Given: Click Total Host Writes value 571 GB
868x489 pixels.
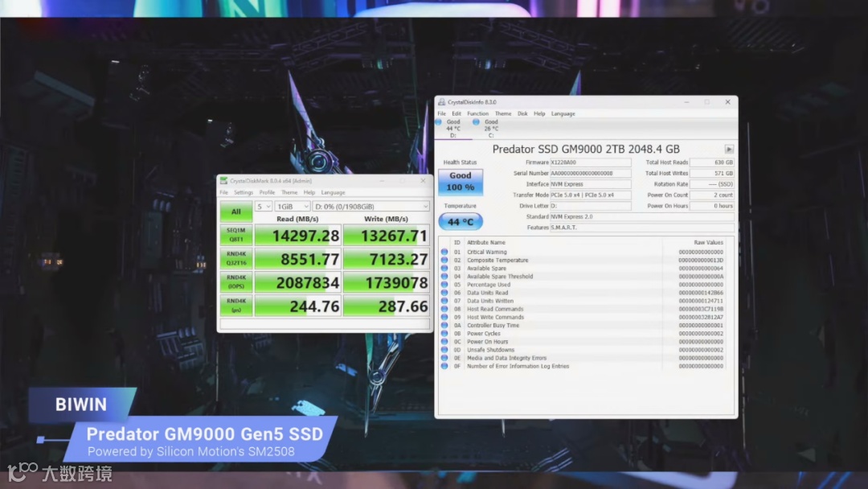Looking at the screenshot, I should (x=712, y=174).
